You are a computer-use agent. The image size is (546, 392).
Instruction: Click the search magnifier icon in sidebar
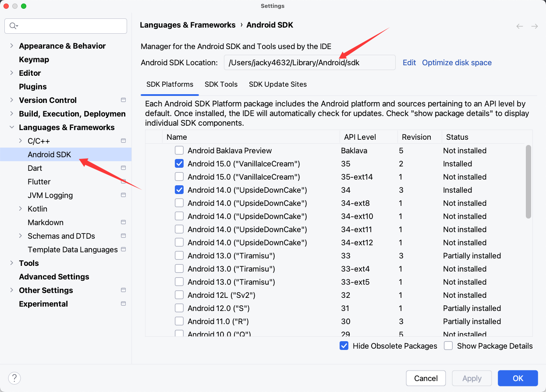13,26
